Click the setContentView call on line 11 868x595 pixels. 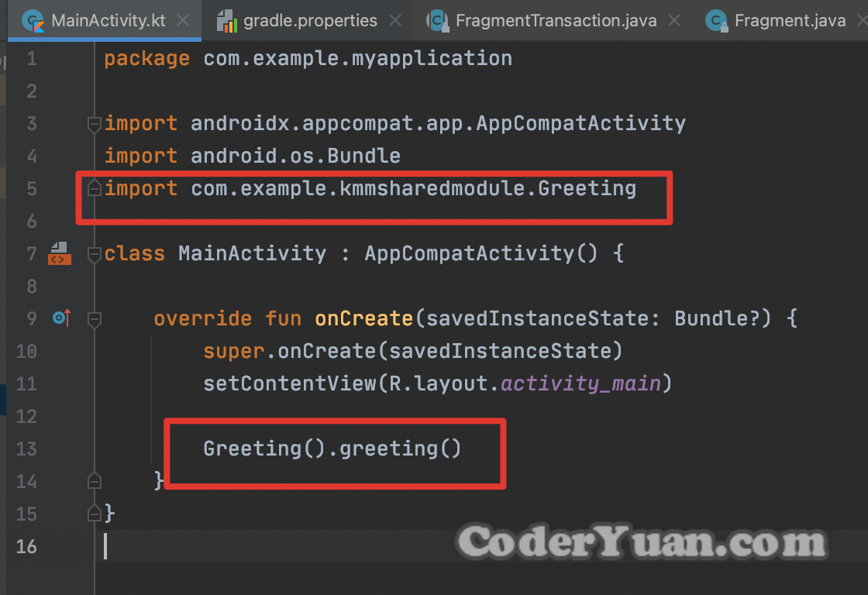(x=437, y=383)
